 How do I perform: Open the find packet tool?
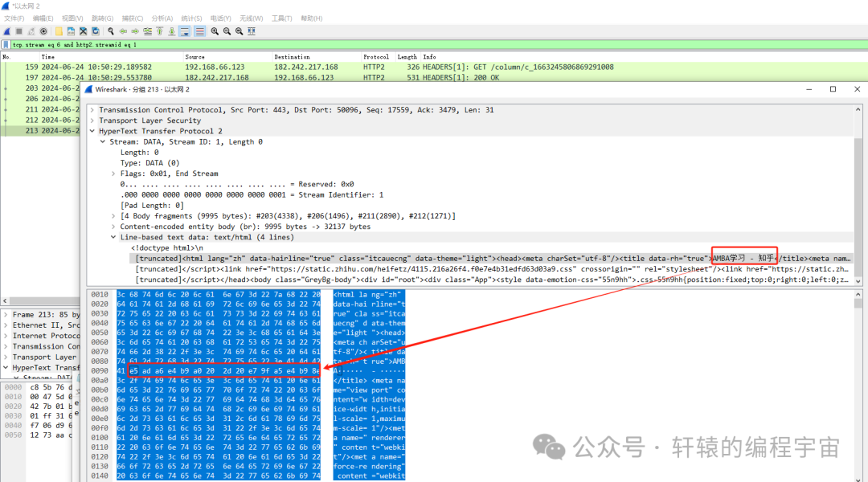111,31
